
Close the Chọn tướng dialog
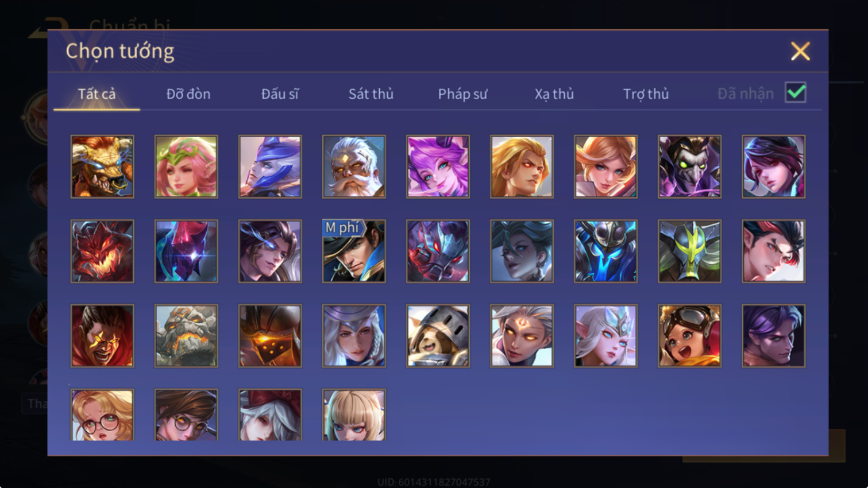800,51
